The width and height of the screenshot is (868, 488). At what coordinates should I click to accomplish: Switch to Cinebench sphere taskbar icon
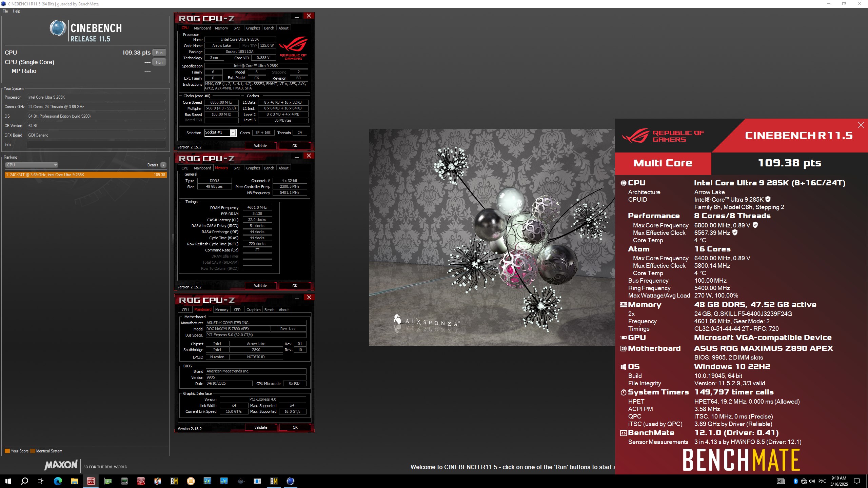pos(291,481)
